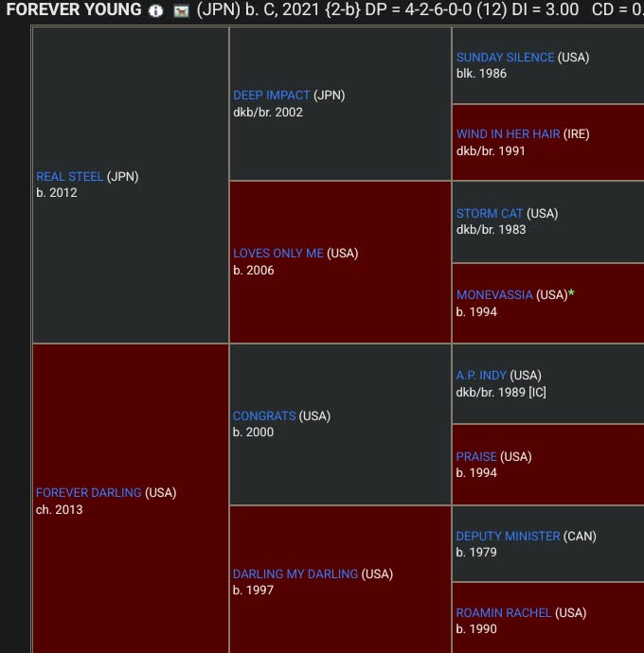Click the Praise mare link
The image size is (644, 653).
pos(476,457)
